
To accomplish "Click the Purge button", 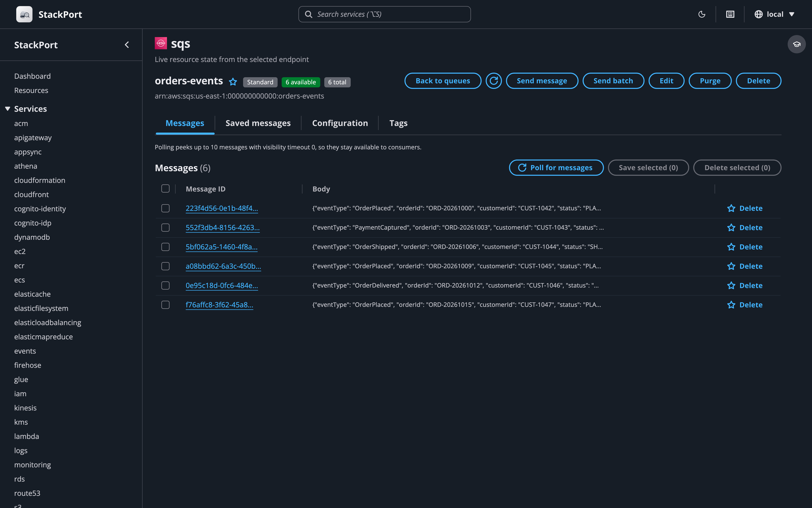I will (710, 81).
